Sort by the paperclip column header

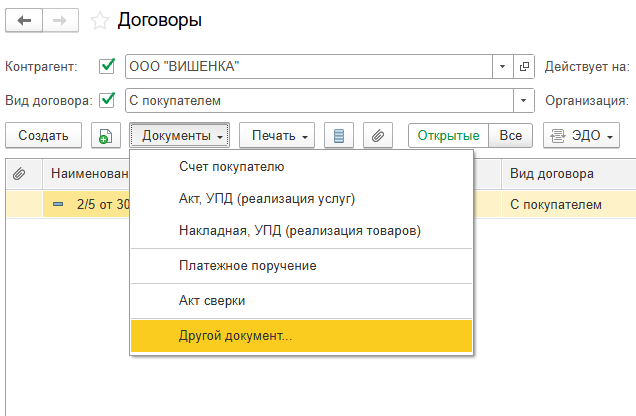coord(24,174)
